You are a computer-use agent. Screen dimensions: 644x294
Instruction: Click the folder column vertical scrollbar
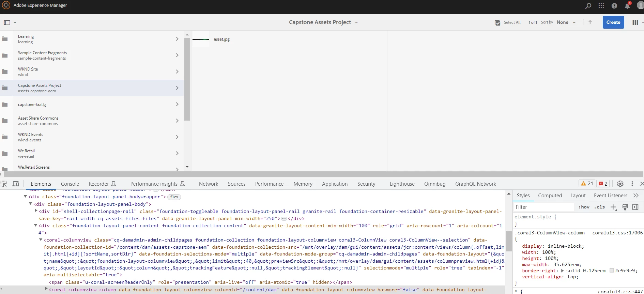(187, 79)
